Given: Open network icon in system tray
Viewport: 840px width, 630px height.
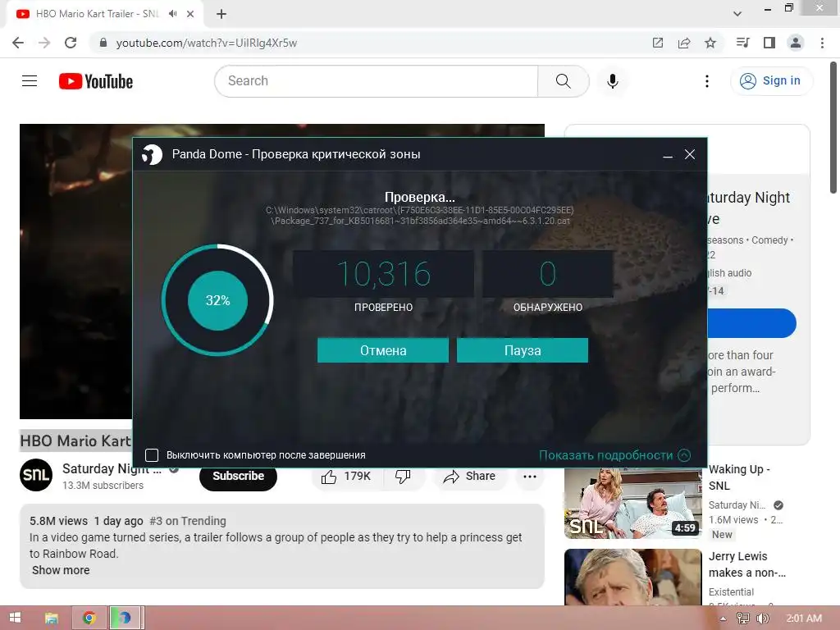Looking at the screenshot, I should tap(743, 619).
